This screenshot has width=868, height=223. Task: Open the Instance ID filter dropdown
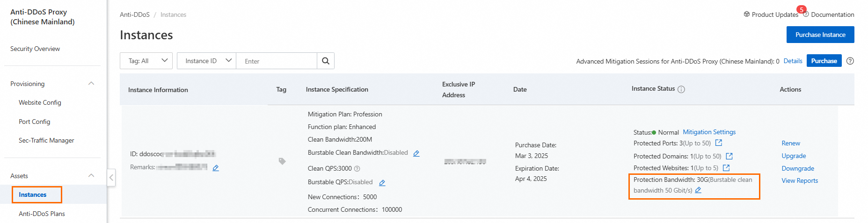click(207, 61)
